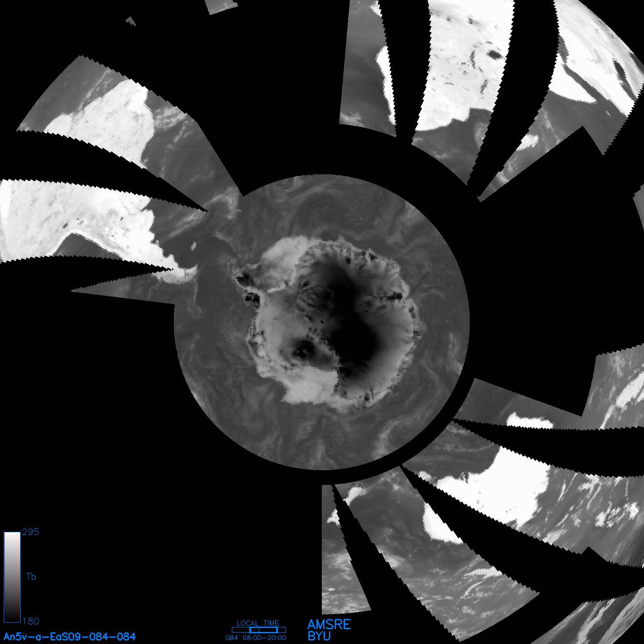The width and height of the screenshot is (644, 644).
Task: Click the circular Antarctica image in center
Action: point(321,322)
